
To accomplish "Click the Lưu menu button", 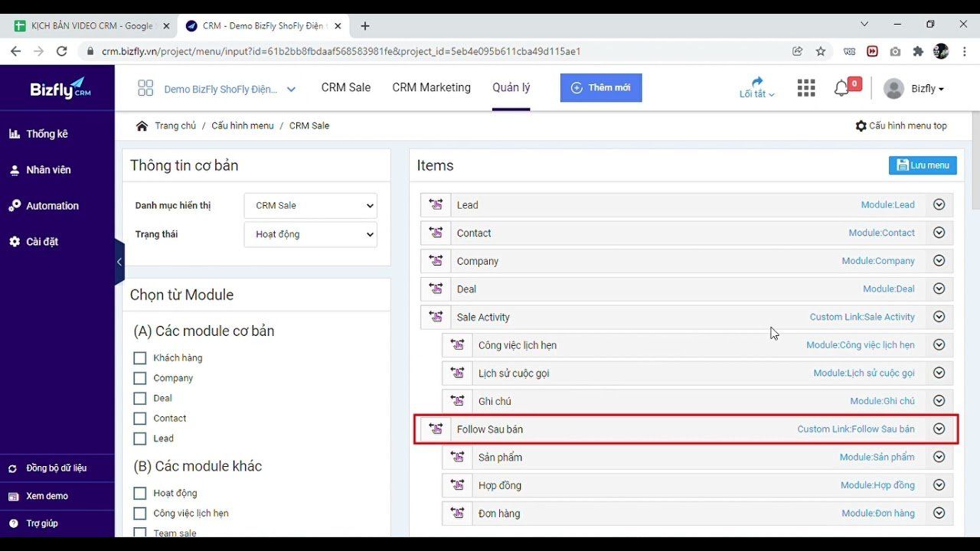I will (922, 165).
